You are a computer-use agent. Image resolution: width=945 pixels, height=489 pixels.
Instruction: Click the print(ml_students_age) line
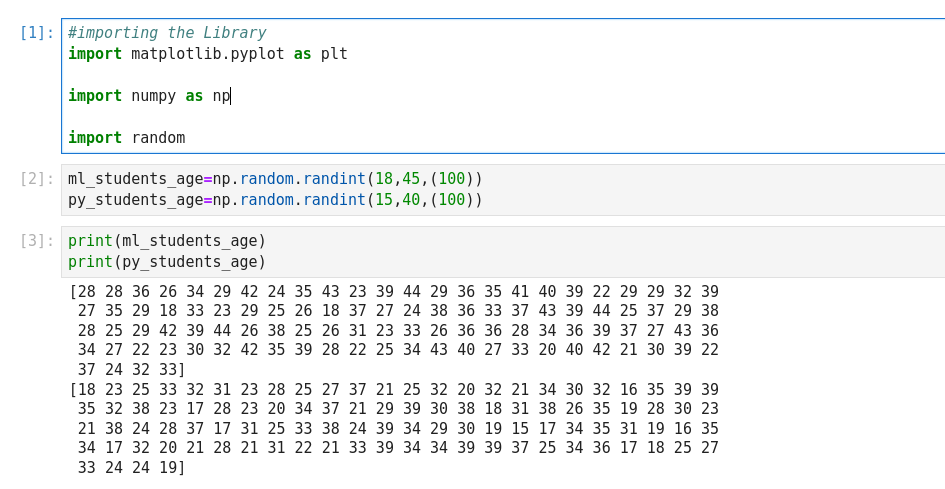167,241
